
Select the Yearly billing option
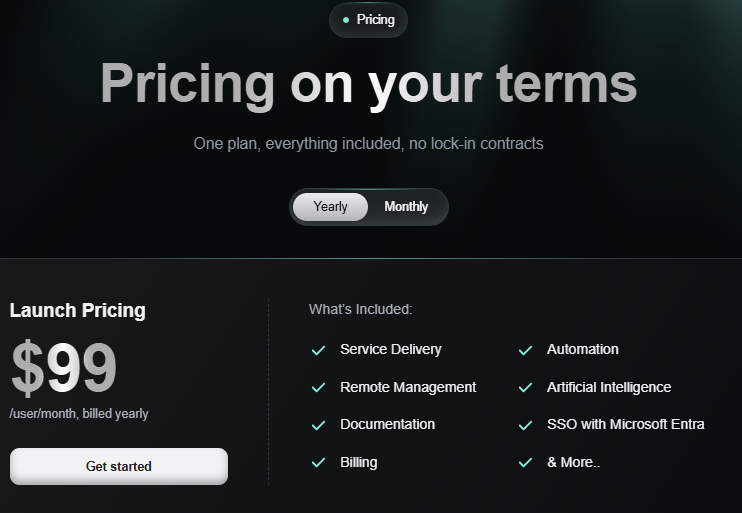(330, 207)
